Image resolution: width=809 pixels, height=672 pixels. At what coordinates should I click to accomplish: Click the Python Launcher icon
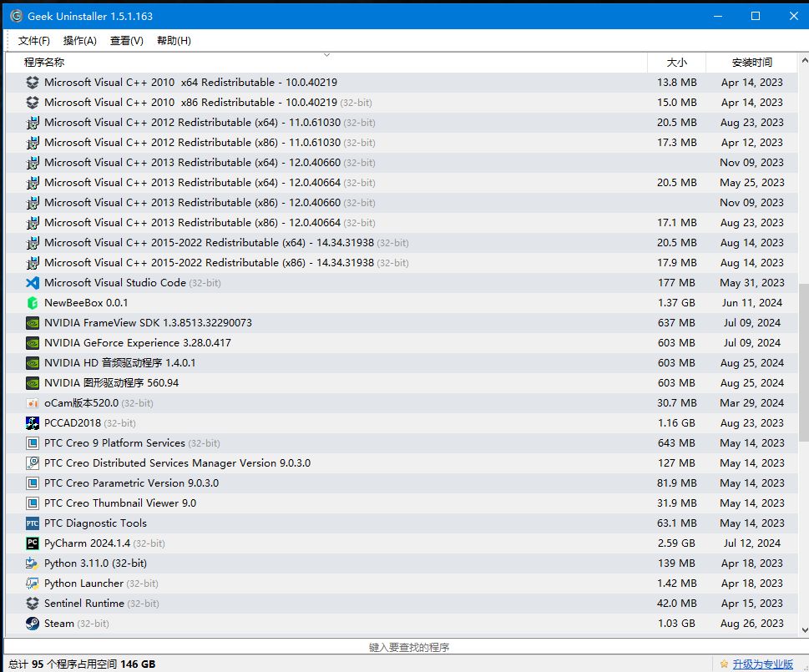point(33,584)
